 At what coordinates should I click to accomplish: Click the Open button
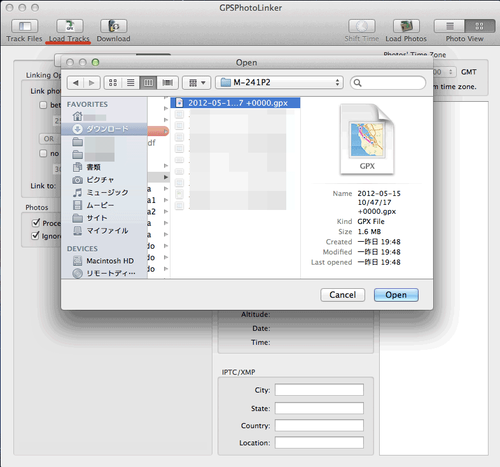click(396, 295)
